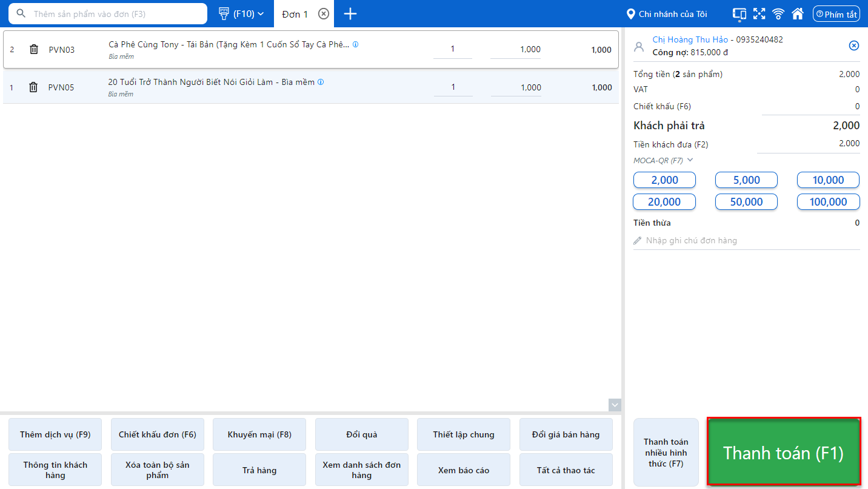Image resolution: width=868 pixels, height=489 pixels.
Task: Remove customer Chị Hoàng Thu Hảo
Action: click(x=853, y=46)
